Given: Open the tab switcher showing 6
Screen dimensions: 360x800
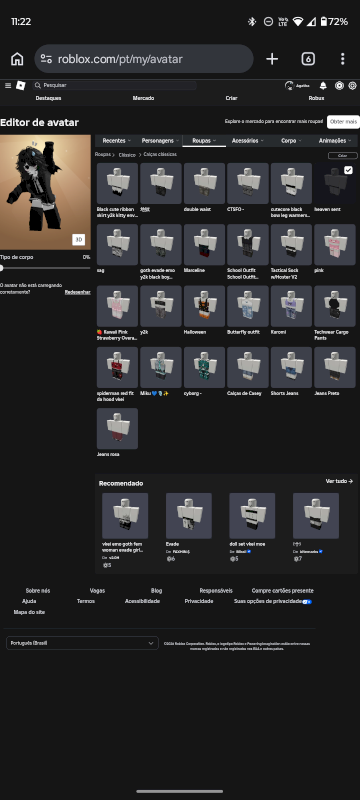Looking at the screenshot, I should pyautogui.click(x=308, y=59).
